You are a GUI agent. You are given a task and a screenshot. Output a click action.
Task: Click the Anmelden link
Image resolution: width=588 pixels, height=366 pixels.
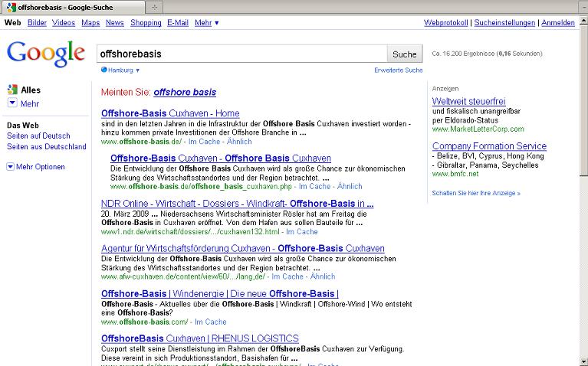558,23
